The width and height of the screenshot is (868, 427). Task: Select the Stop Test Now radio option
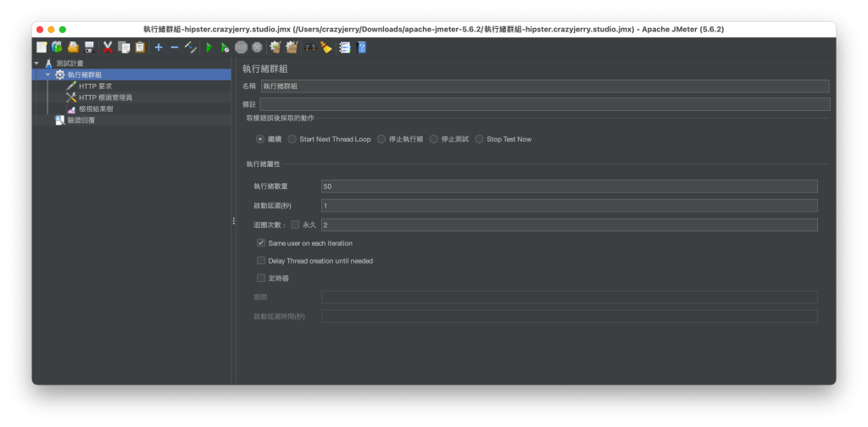point(480,140)
